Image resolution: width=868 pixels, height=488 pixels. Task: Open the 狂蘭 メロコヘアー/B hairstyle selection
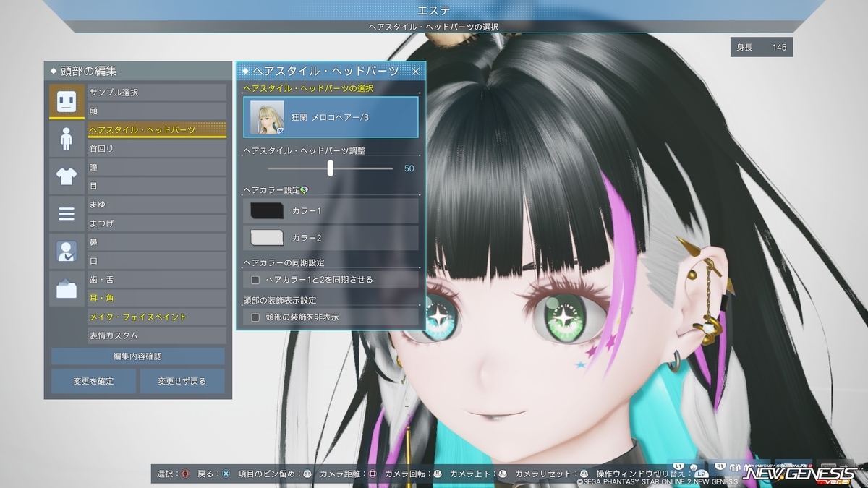[331, 117]
